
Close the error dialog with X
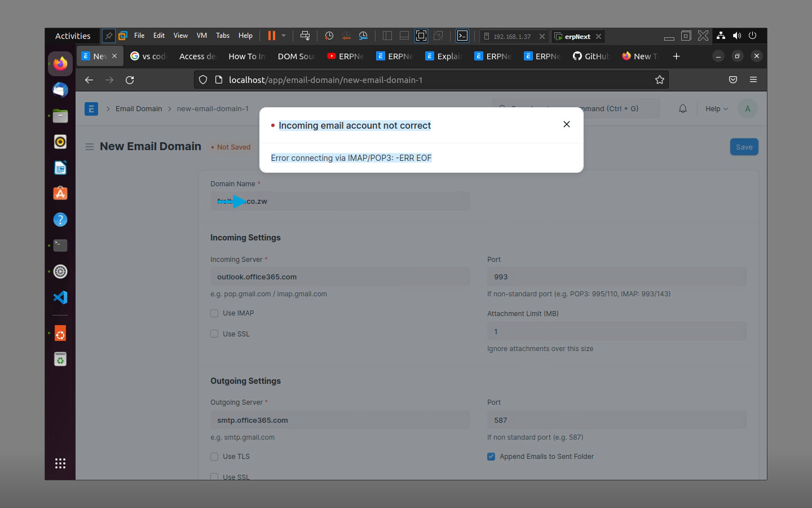567,124
